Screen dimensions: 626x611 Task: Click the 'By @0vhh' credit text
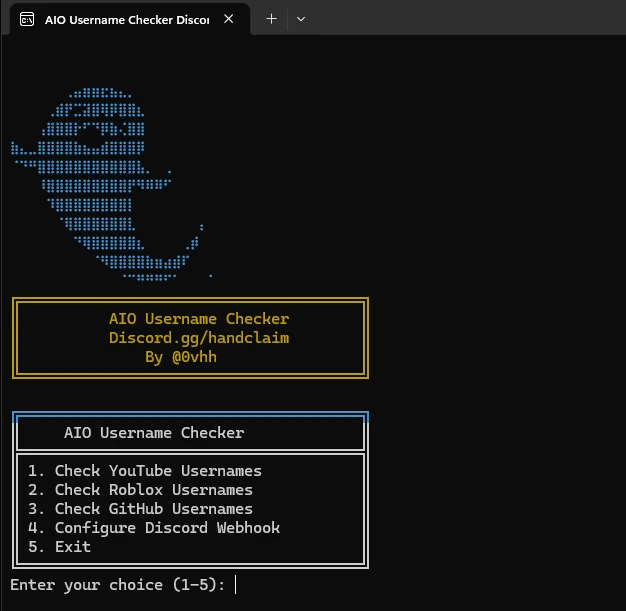[181, 357]
